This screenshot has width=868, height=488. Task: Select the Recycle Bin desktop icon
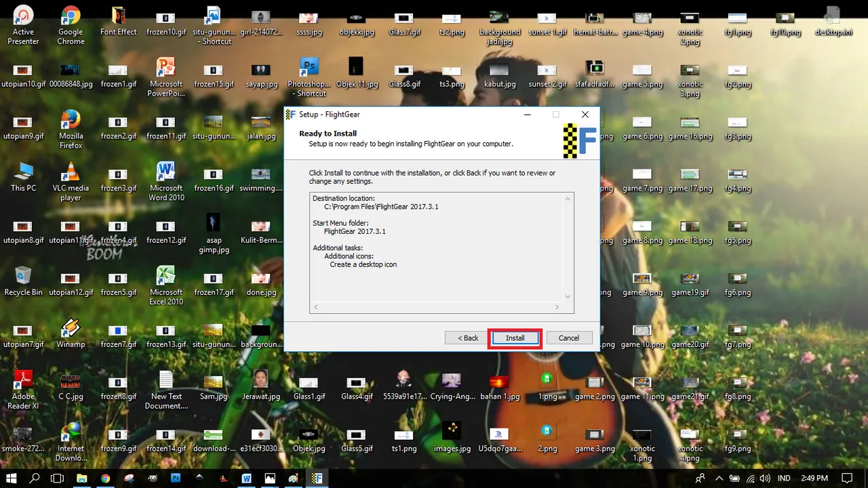[23, 281]
